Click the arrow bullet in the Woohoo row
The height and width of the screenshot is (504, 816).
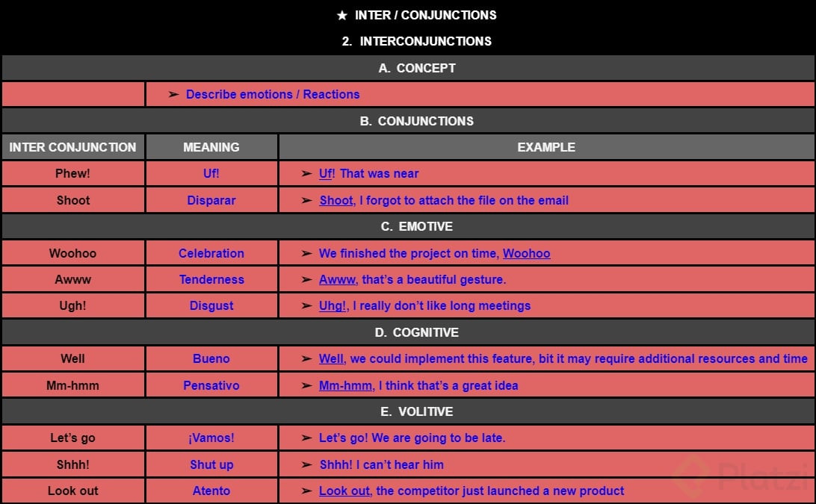306,253
